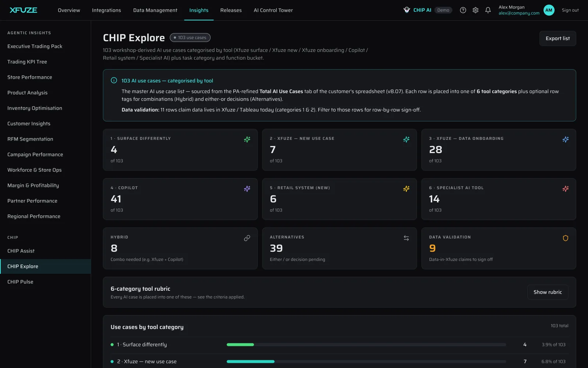Click the AM user avatar
The width and height of the screenshot is (588, 368).
tap(549, 10)
